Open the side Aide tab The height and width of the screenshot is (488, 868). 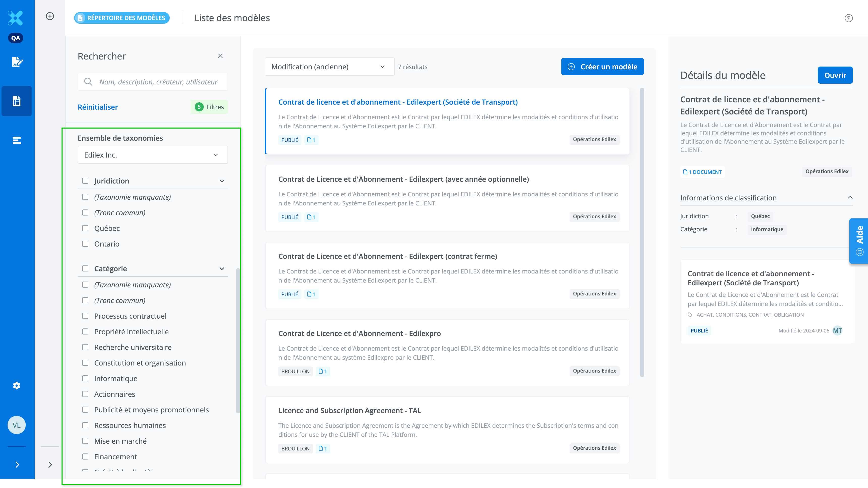coord(859,240)
